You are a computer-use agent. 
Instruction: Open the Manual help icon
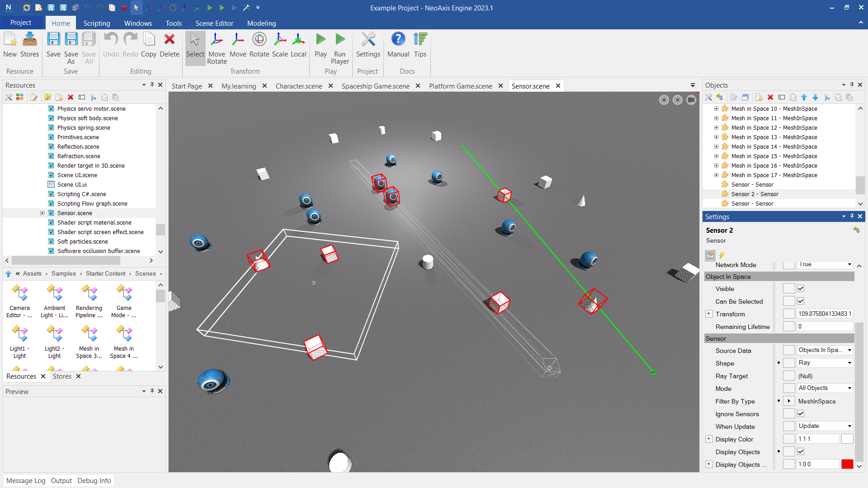tap(398, 45)
